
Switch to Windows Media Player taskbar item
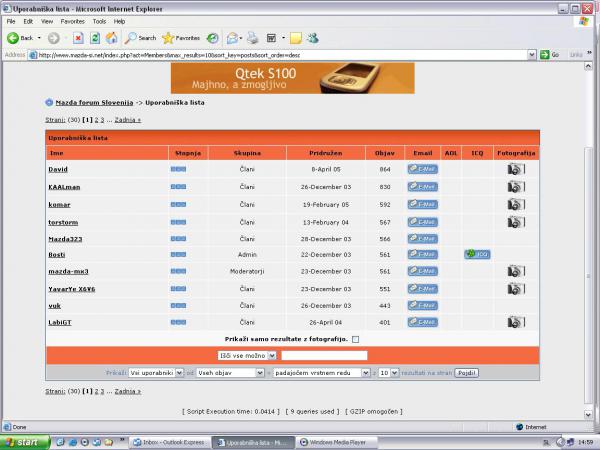click(337, 442)
